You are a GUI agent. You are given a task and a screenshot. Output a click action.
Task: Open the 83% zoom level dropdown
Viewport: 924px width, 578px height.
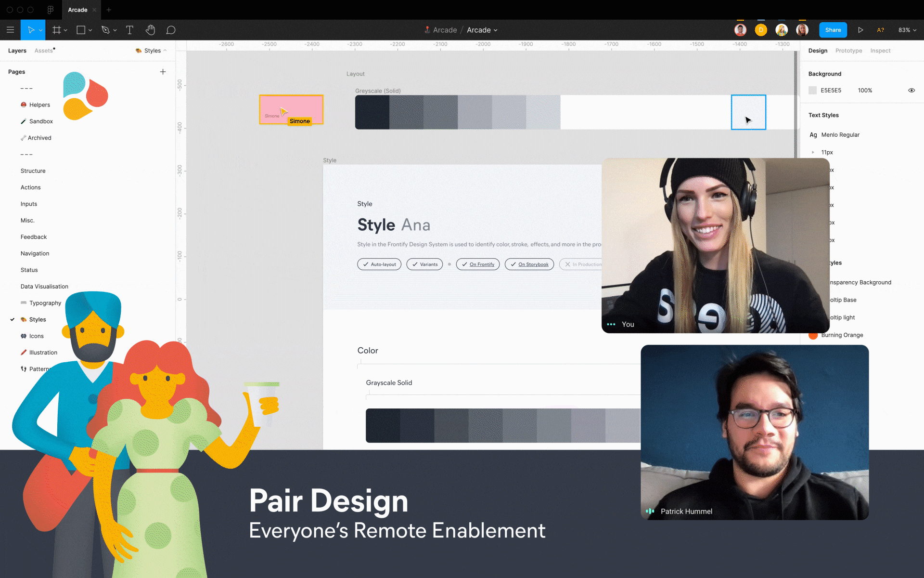pos(907,30)
